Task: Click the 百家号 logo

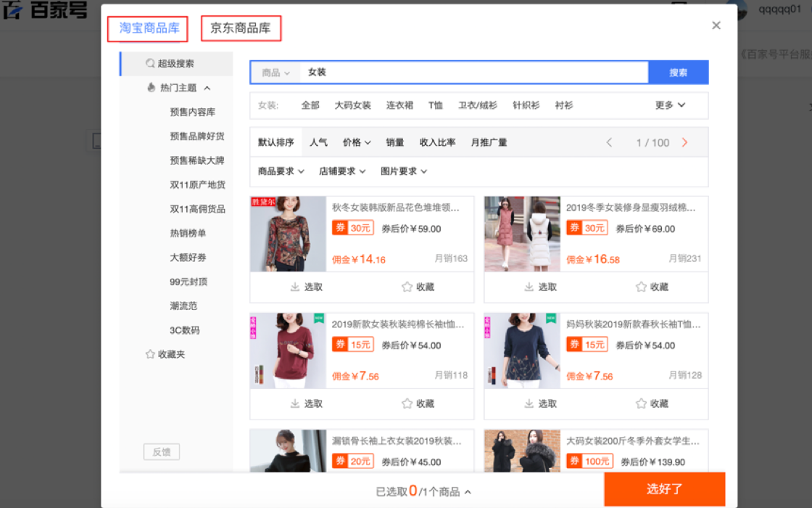Action: pos(45,10)
